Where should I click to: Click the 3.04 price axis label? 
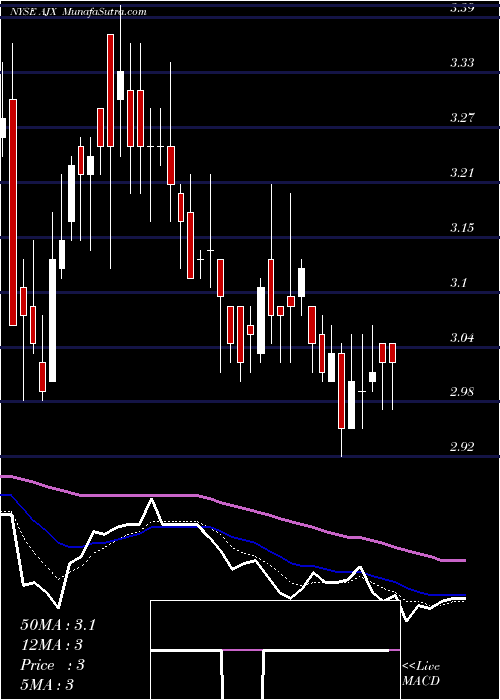click(x=462, y=338)
